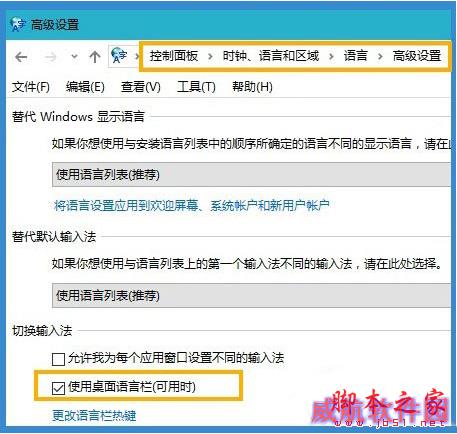The width and height of the screenshot is (457, 434).
Task: Select 控制面板 in the breadcrumb
Action: [x=174, y=56]
